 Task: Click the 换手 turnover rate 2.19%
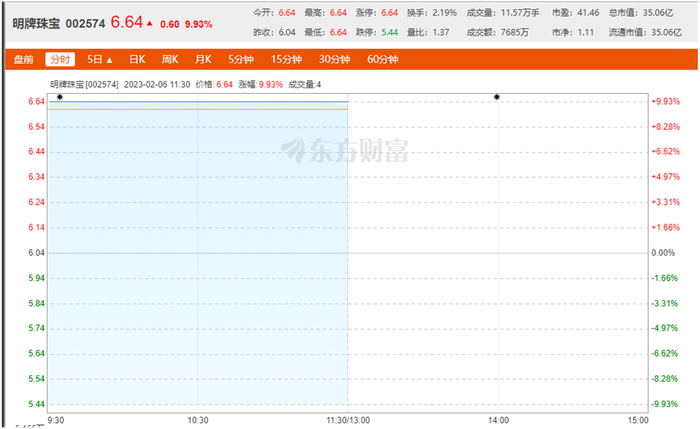pyautogui.click(x=444, y=13)
